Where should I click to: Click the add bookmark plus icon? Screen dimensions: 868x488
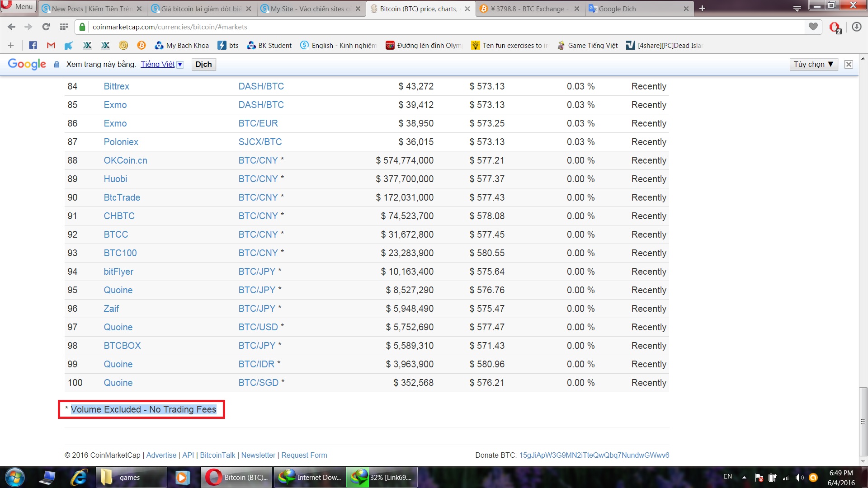tap(11, 45)
